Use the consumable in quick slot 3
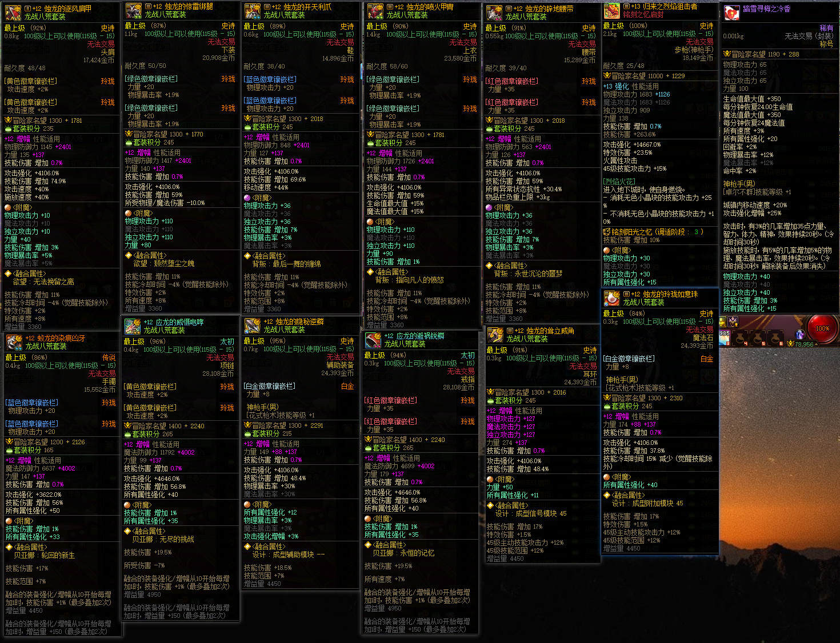This screenshot has width=840, height=643. [x=724, y=338]
